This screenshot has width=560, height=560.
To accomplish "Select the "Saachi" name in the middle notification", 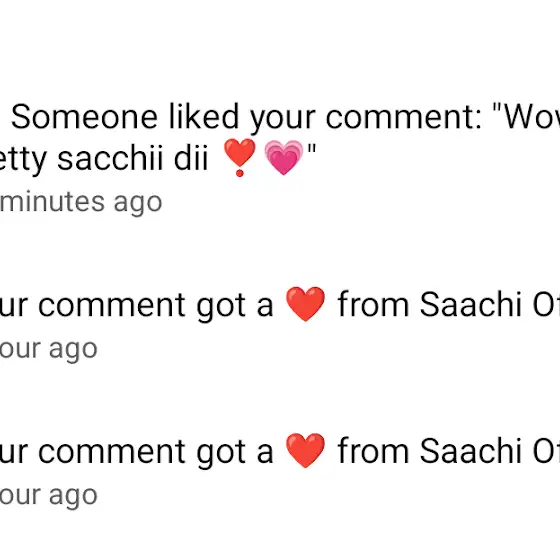I will pos(471,304).
